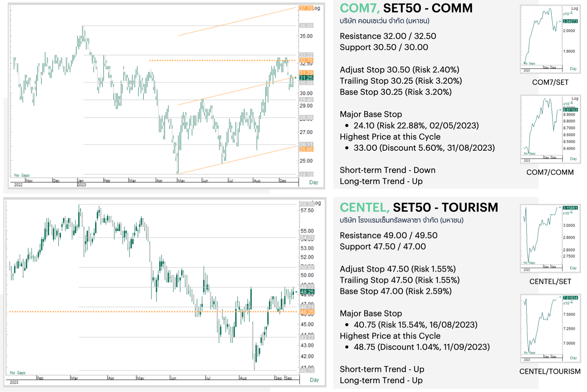Click the green COM7 ticker heading
The width and height of the screenshot is (587, 392).
coord(359,8)
